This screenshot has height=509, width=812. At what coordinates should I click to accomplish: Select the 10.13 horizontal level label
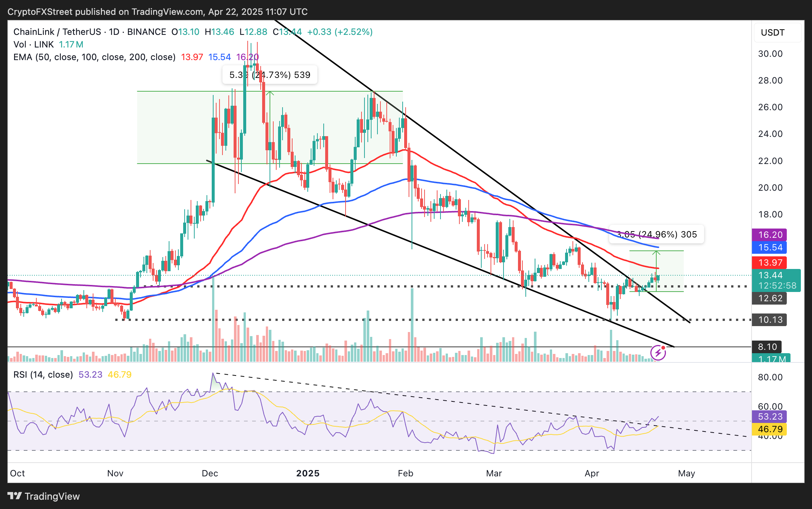point(770,320)
